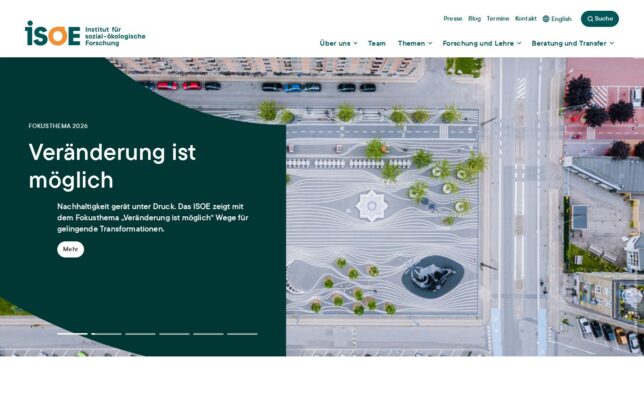Image resolution: width=644 pixels, height=403 pixels.
Task: Click the Mehr button
Action: pyautogui.click(x=71, y=249)
